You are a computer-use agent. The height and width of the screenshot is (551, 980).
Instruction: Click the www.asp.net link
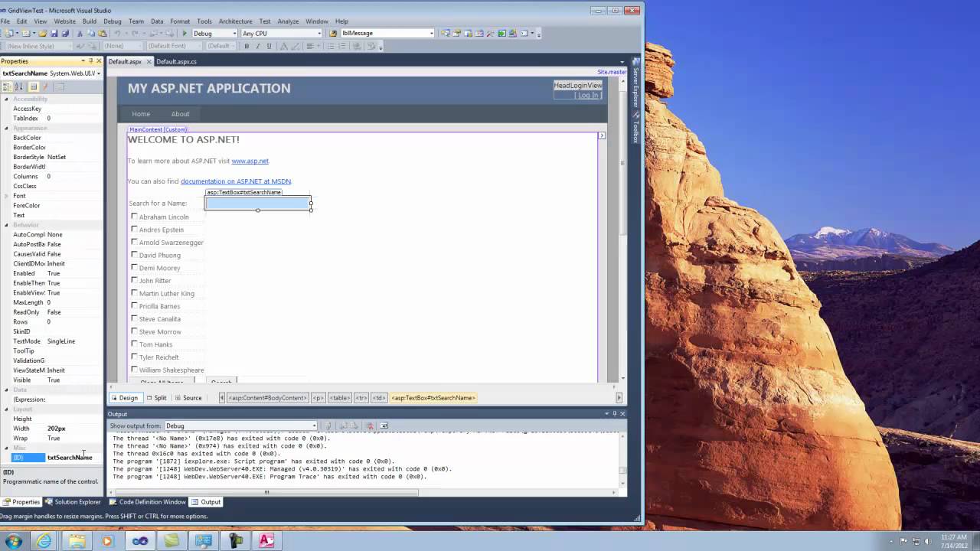(250, 161)
